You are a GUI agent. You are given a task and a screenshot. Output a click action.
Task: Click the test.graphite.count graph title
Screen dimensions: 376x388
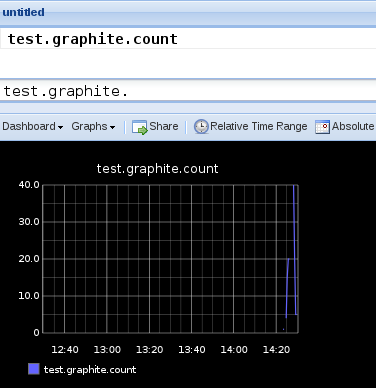click(x=157, y=169)
